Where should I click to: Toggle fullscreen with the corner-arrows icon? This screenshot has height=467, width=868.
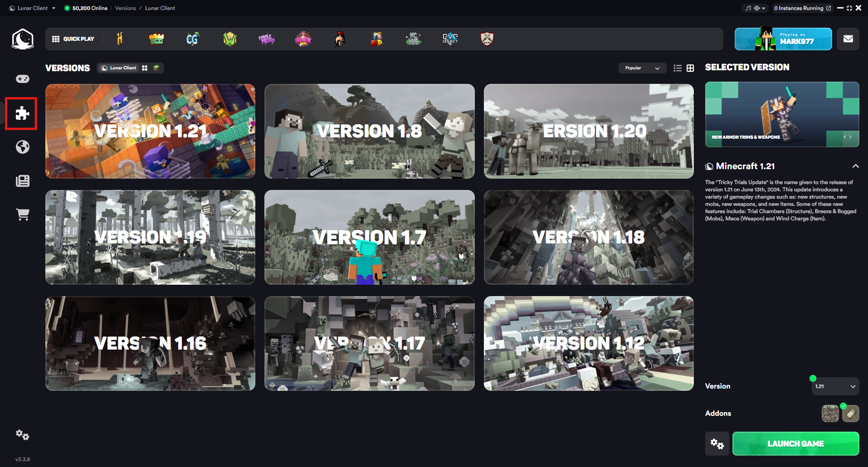(849, 8)
